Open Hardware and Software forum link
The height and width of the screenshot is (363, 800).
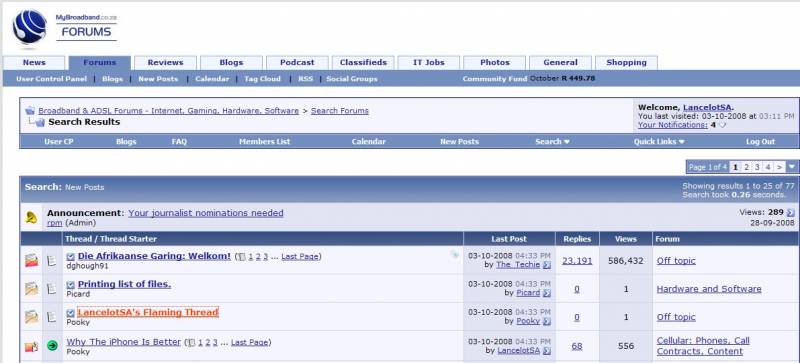pos(709,288)
